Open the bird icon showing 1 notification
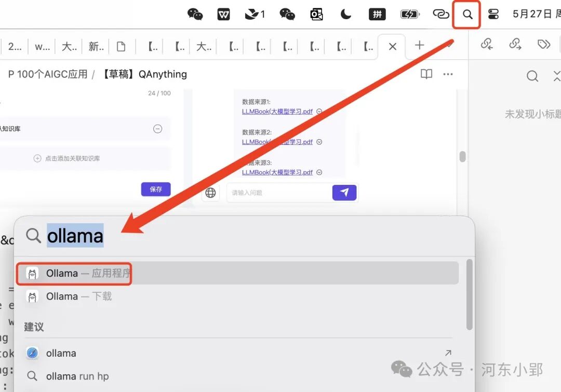The height and width of the screenshot is (392, 561). tap(255, 15)
